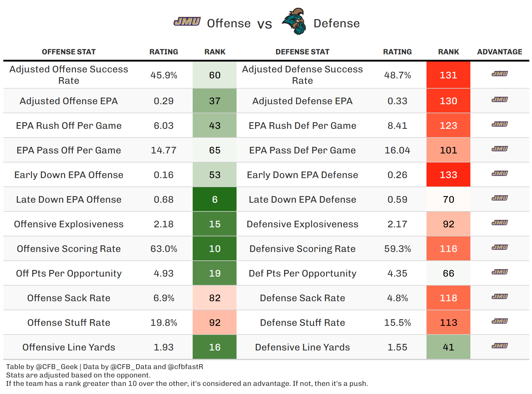532x394 pixels.
Task: Click JMU advantage logo in Scoring Rate row
Action: click(500, 247)
